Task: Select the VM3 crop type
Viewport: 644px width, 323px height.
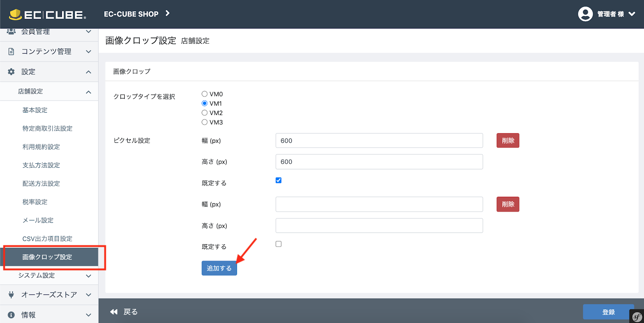Action: point(204,122)
